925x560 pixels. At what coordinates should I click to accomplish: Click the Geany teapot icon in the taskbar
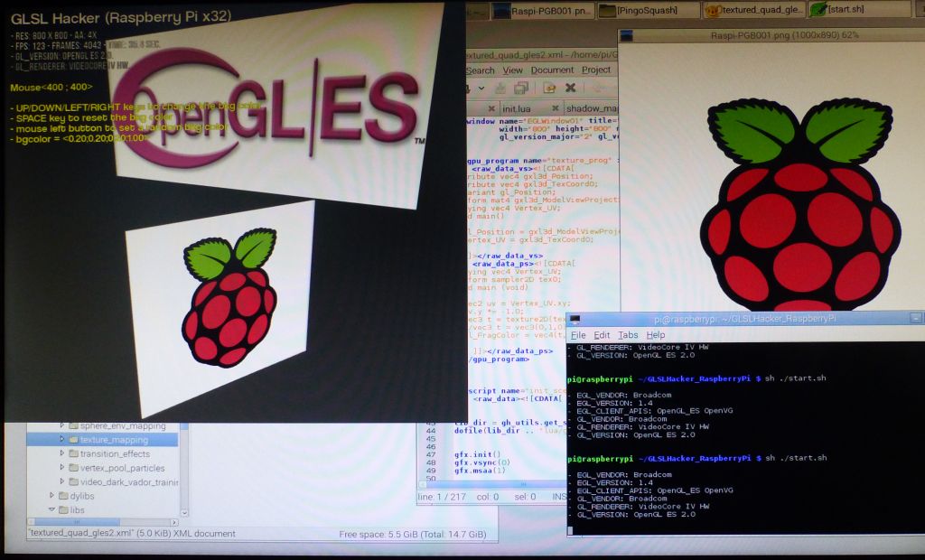714,10
